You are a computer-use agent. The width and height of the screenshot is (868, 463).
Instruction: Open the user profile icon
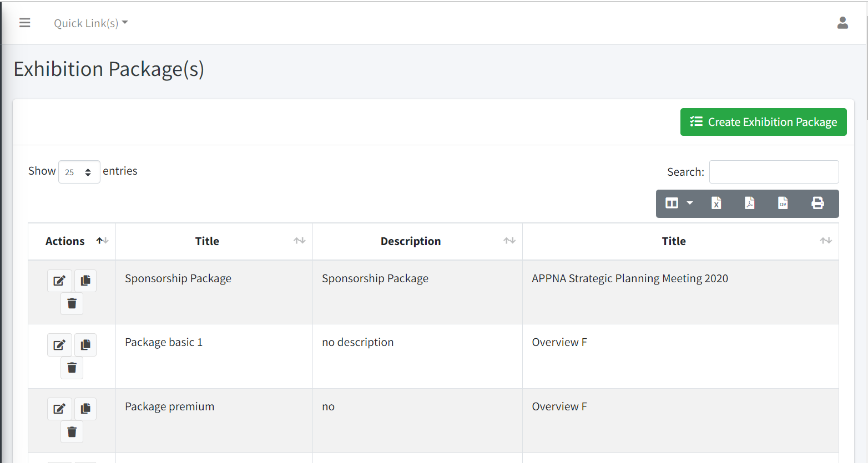(x=842, y=23)
